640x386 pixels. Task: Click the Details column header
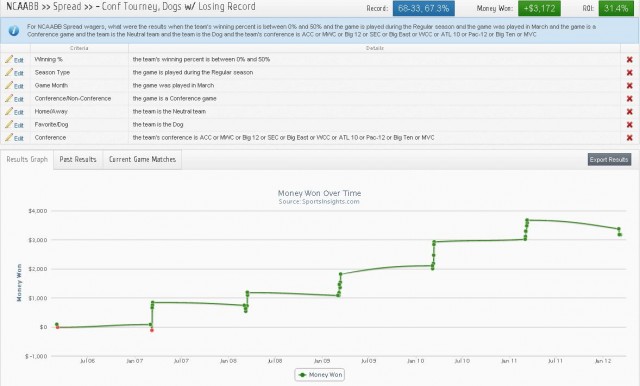[375, 48]
